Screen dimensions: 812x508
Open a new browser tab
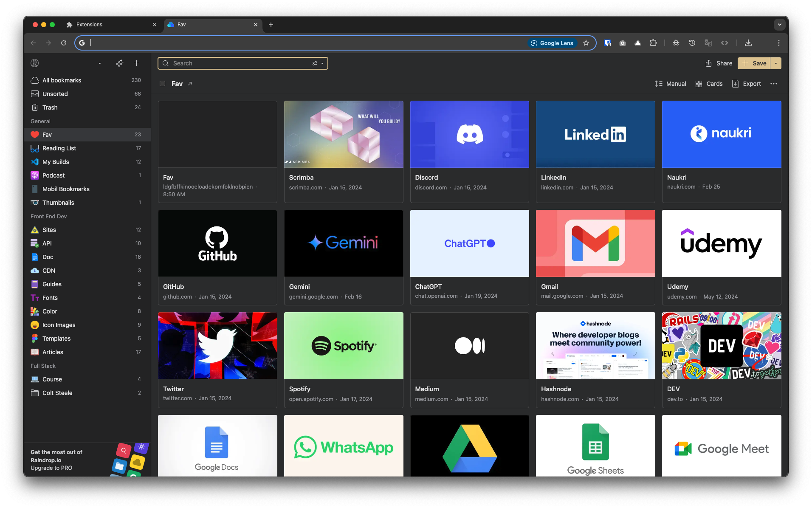pyautogui.click(x=271, y=25)
